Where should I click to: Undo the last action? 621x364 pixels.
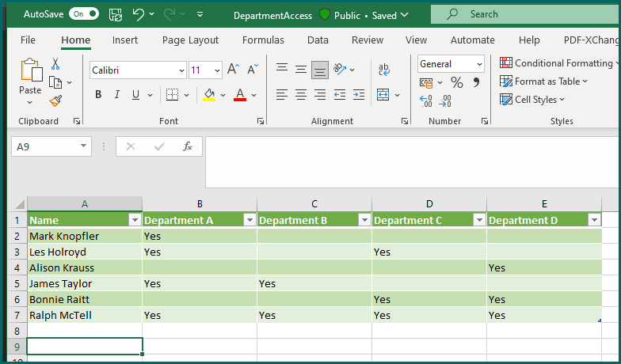[x=138, y=14]
